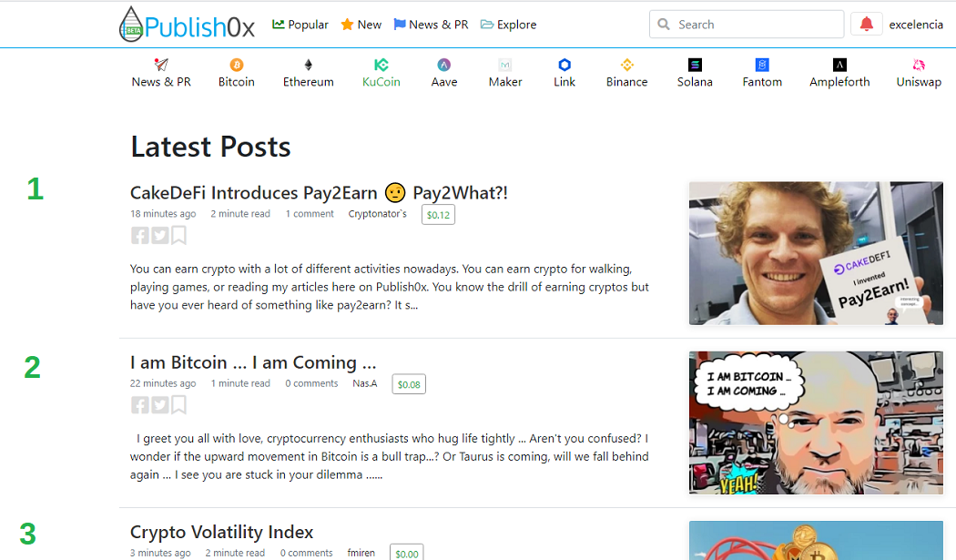This screenshot has height=560, width=956.
Task: Open CakeDeFi Introduces Pay2Earn article title
Action: pos(319,193)
